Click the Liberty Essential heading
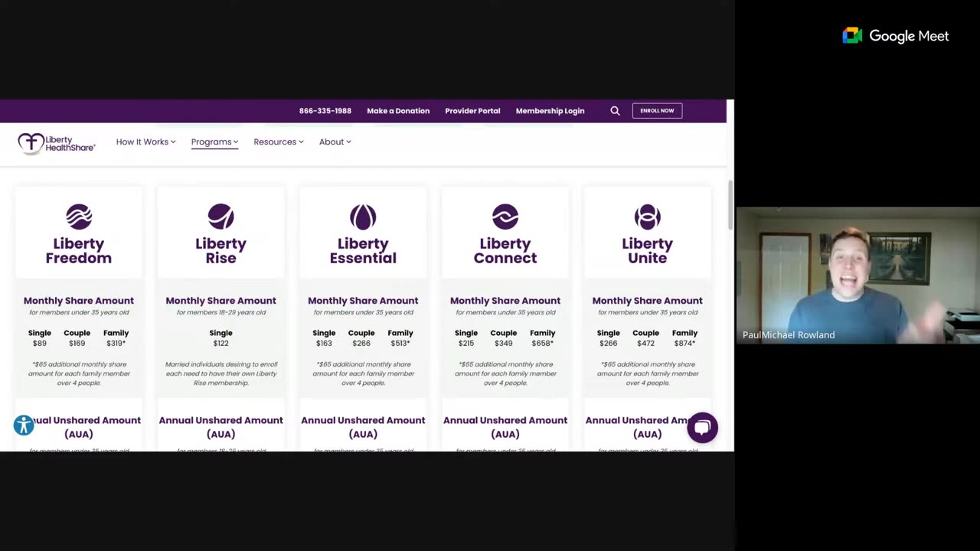Screen dimensions: 980x551 click(363, 251)
